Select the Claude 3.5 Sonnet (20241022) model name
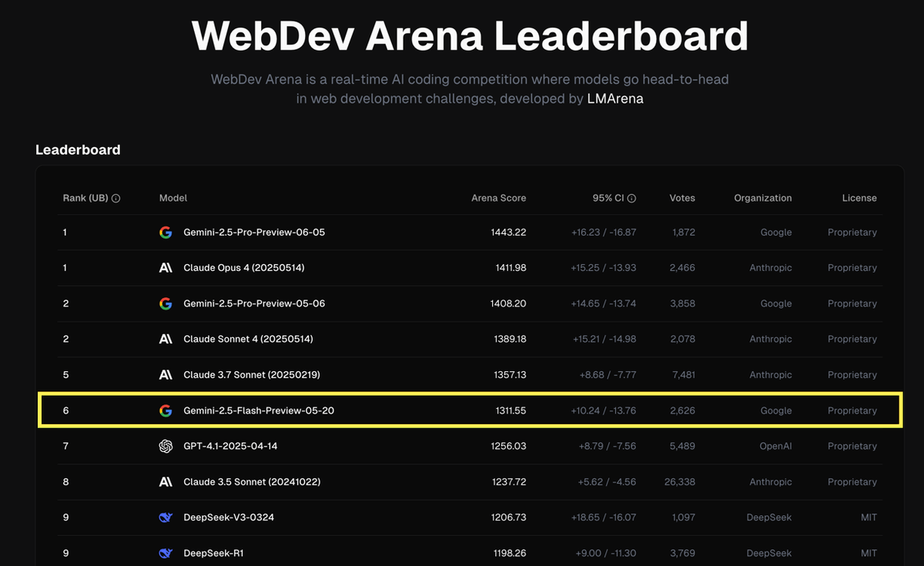Viewport: 924px width, 566px height. click(x=252, y=482)
